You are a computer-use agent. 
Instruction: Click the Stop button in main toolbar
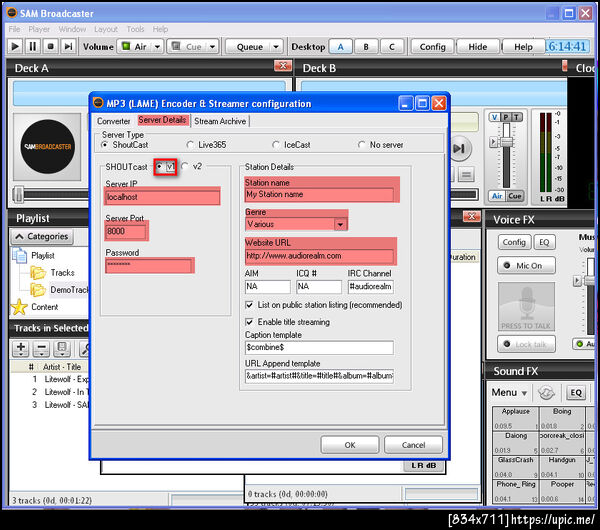click(51, 47)
